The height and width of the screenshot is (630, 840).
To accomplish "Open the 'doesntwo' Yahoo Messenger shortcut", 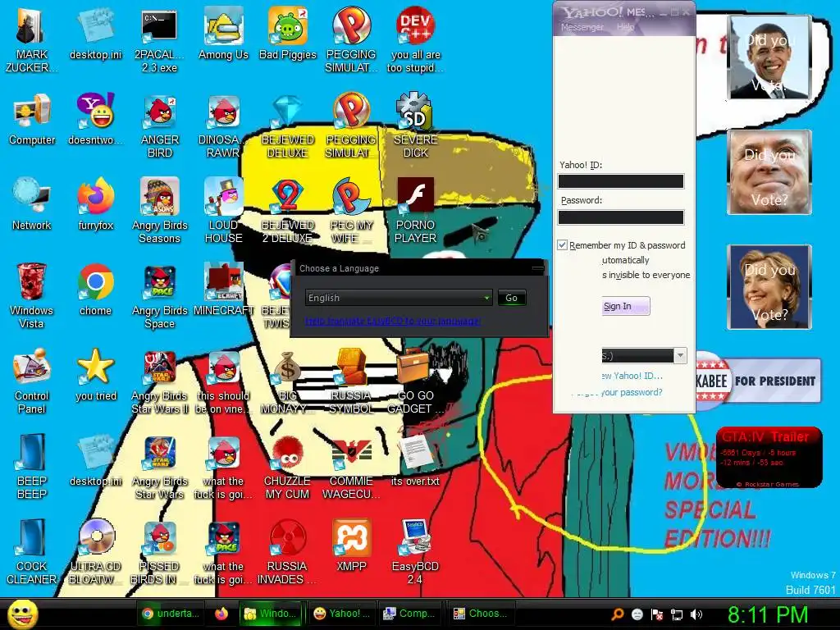I will click(96, 119).
